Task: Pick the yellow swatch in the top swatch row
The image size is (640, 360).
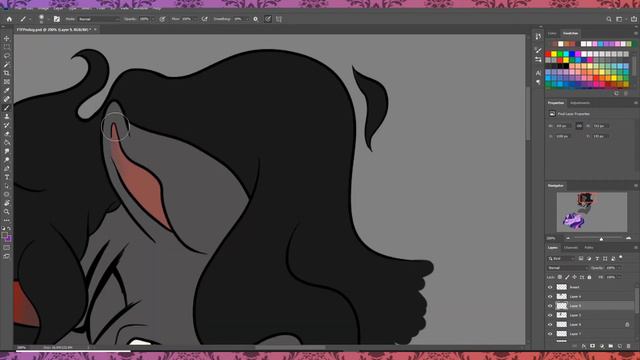Action: click(554, 54)
